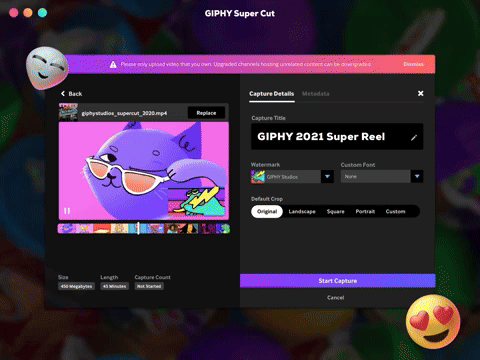Click the giphystudios_supercut_2020.mp4 file thumbnail

click(x=68, y=112)
